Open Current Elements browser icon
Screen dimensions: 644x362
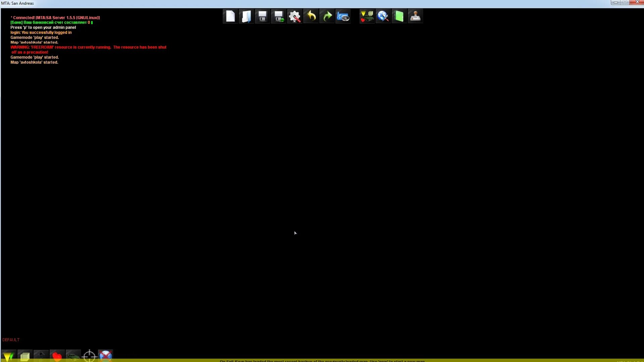coord(367,16)
